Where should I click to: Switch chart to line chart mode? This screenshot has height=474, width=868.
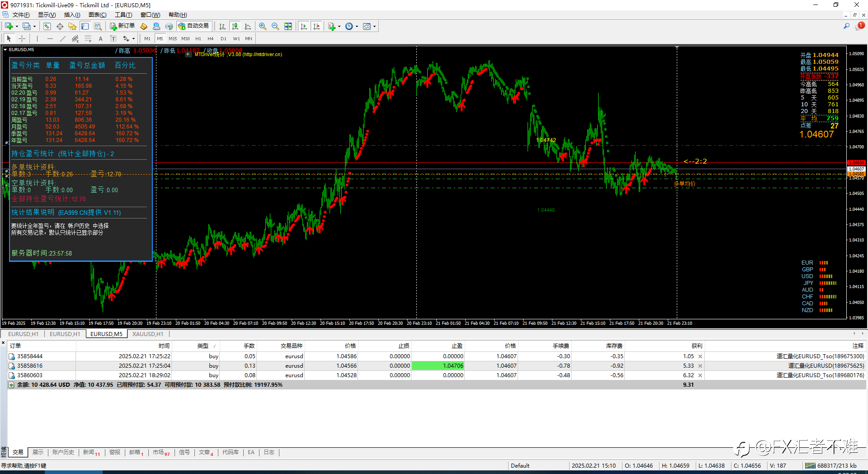[247, 26]
